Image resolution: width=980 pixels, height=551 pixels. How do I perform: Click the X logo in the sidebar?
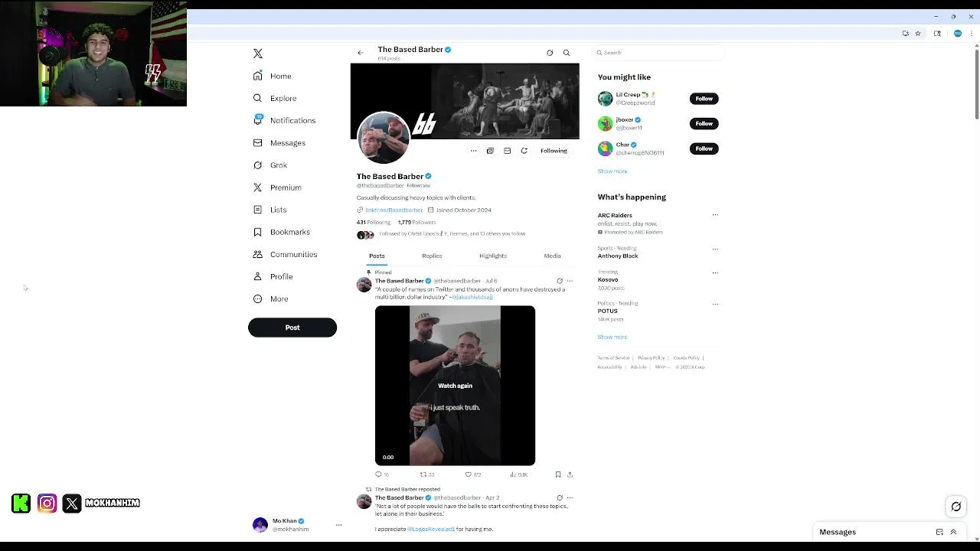[x=258, y=54]
